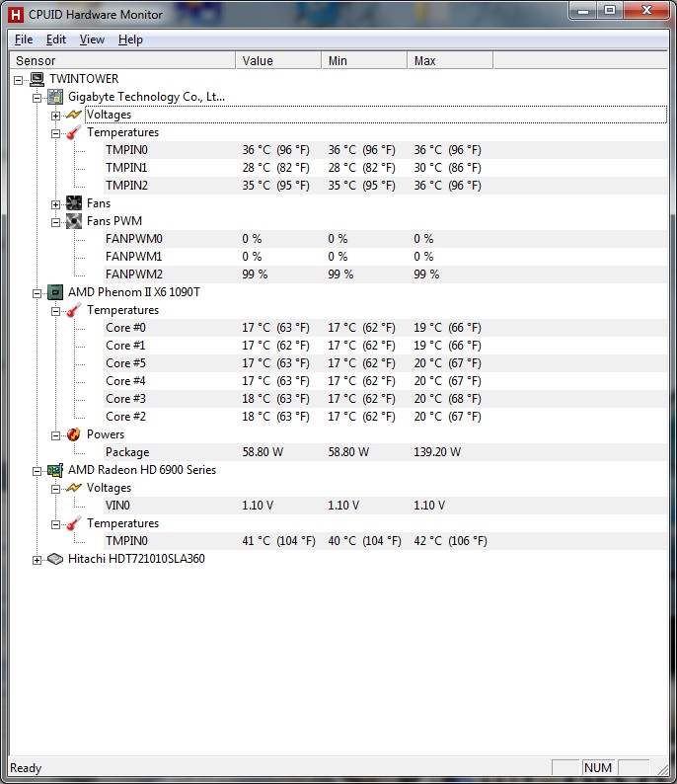
Task: Select the VIN0 voltage row
Action: click(385, 506)
